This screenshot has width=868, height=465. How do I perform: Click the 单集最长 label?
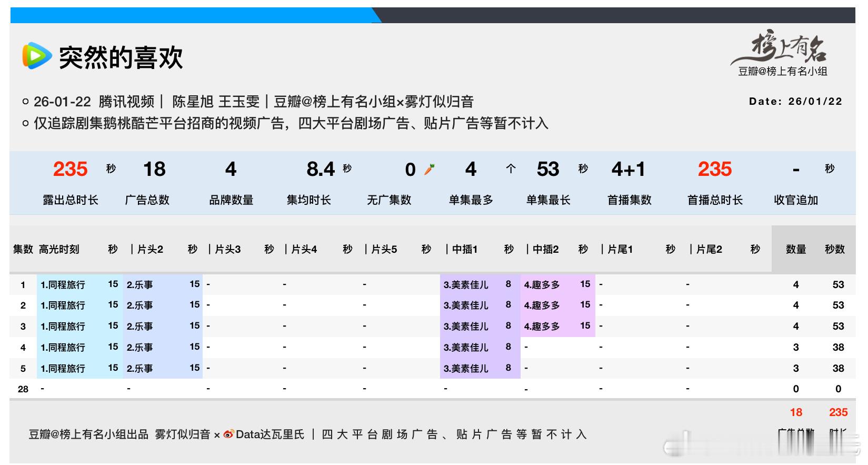tap(548, 200)
